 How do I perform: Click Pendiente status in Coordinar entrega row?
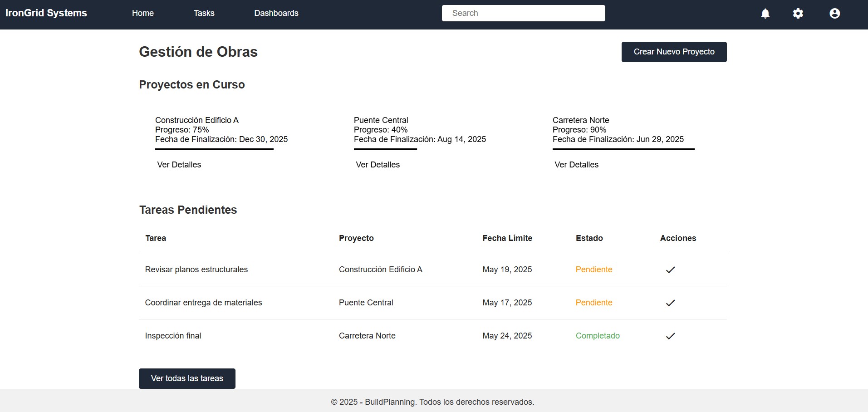tap(594, 303)
